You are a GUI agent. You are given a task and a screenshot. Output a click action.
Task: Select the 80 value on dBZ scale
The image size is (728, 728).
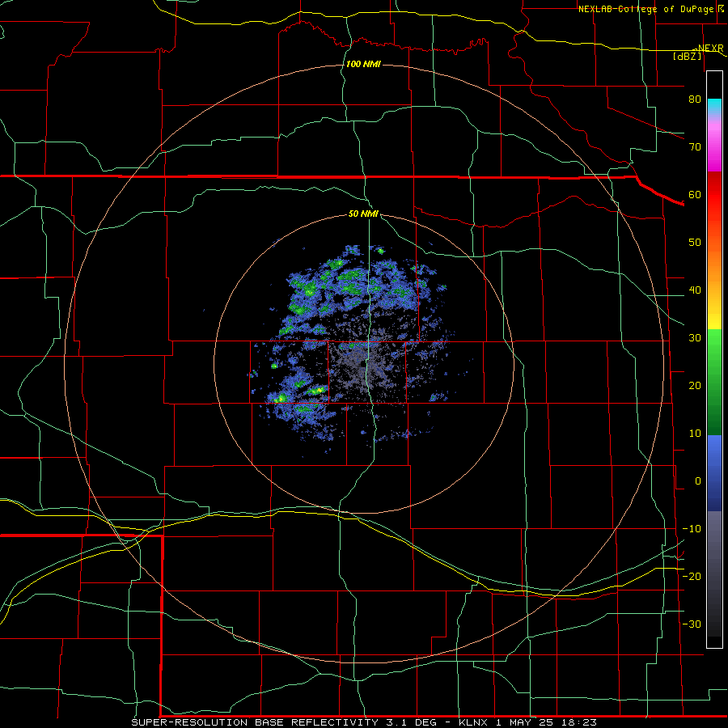695,99
